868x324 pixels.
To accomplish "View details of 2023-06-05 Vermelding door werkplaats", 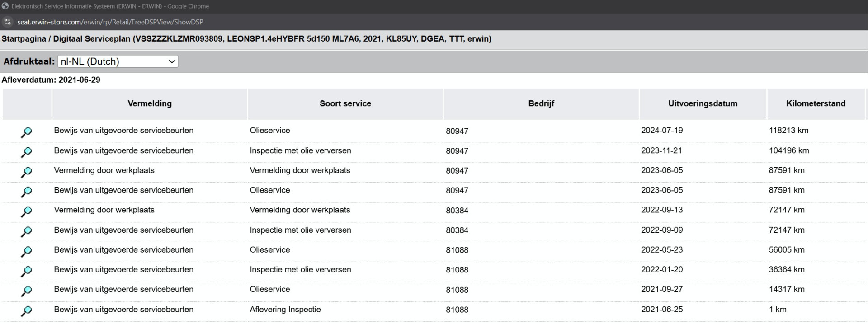I will [26, 172].
